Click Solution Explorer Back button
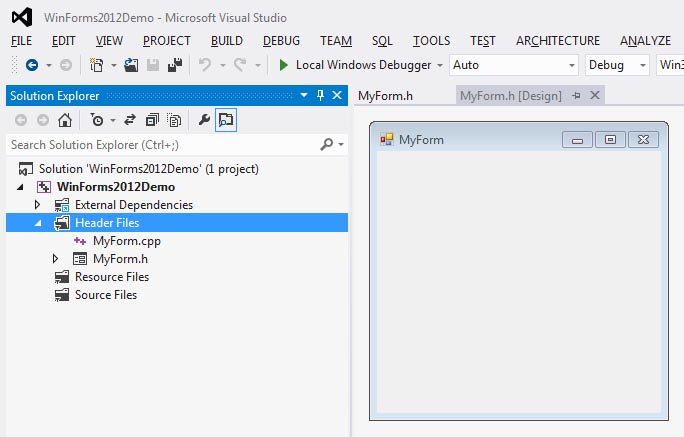The width and height of the screenshot is (684, 437). click(21, 120)
